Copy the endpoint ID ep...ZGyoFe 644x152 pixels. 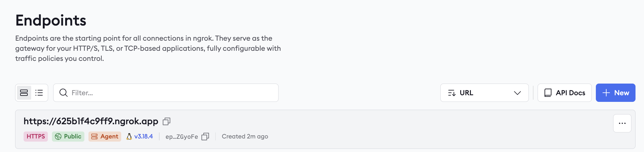coord(205,137)
